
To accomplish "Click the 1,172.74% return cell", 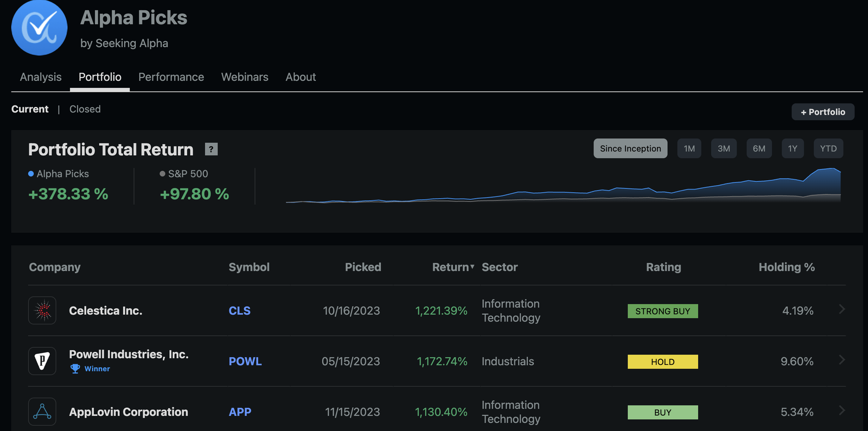I will click(442, 361).
